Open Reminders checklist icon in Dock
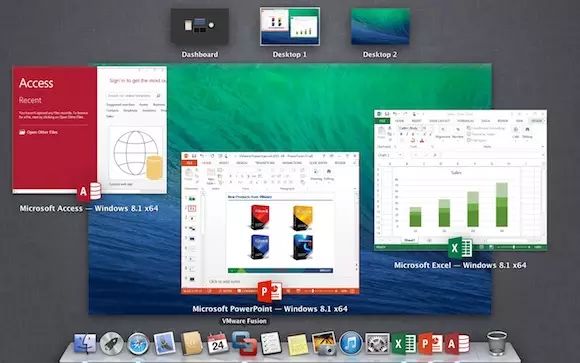580x363 pixels. [x=271, y=343]
